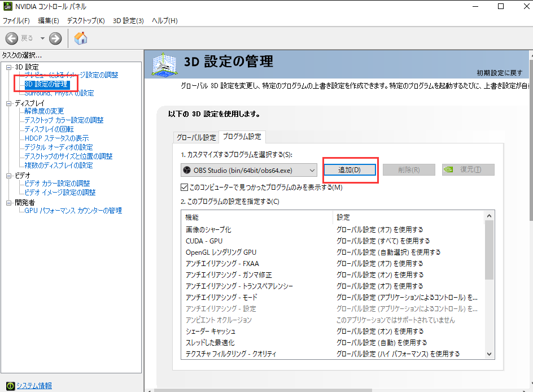Open Surround、PhysX の設定 tree item
Screen dimensions: 533x392
coord(59,93)
